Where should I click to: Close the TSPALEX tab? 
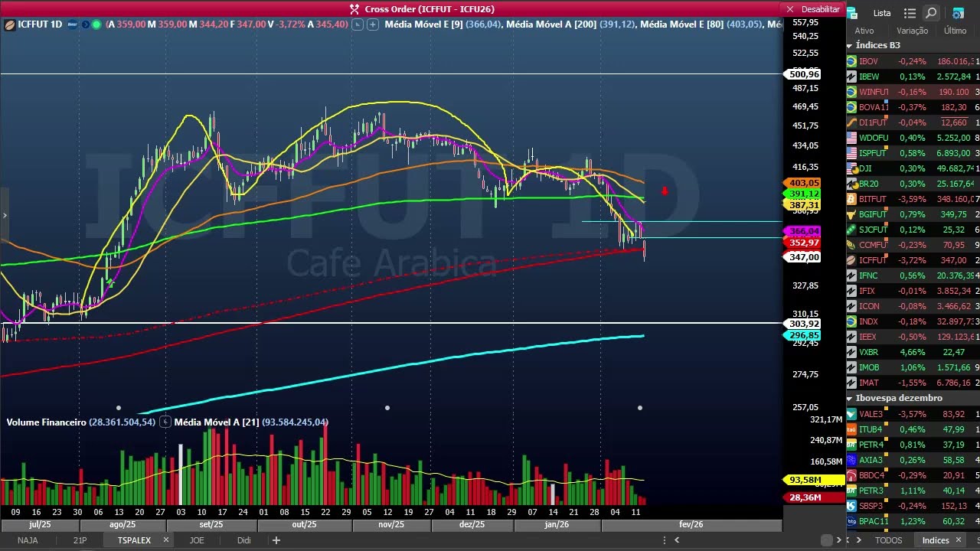(165, 540)
